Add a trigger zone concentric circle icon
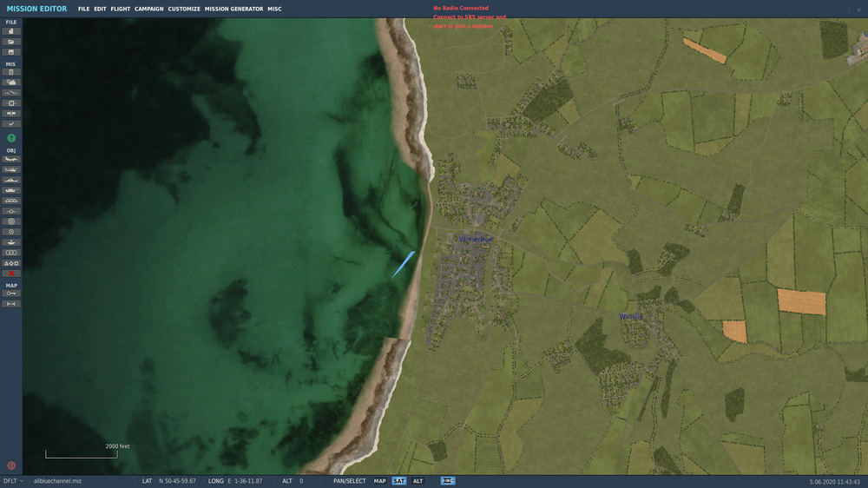 pos(11,221)
